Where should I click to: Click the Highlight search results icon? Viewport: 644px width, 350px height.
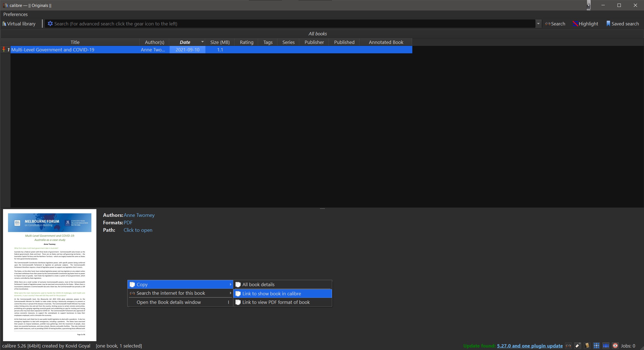point(575,24)
